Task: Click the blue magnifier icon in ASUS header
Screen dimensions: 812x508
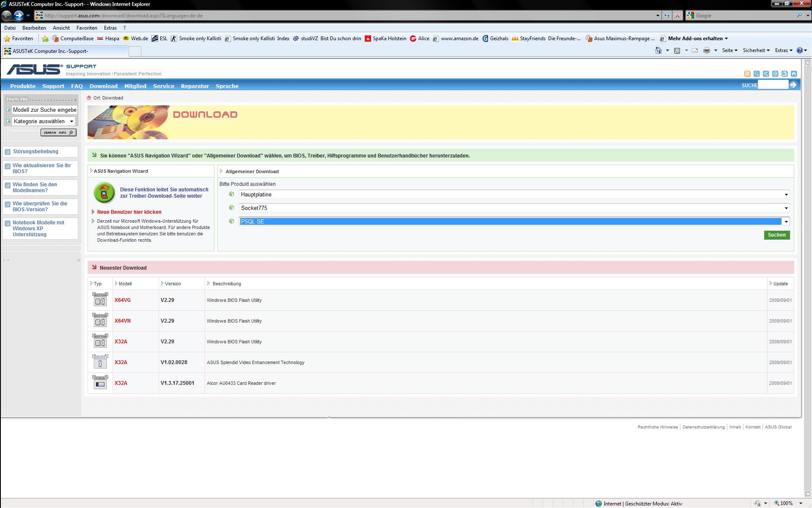Action: click(x=757, y=74)
